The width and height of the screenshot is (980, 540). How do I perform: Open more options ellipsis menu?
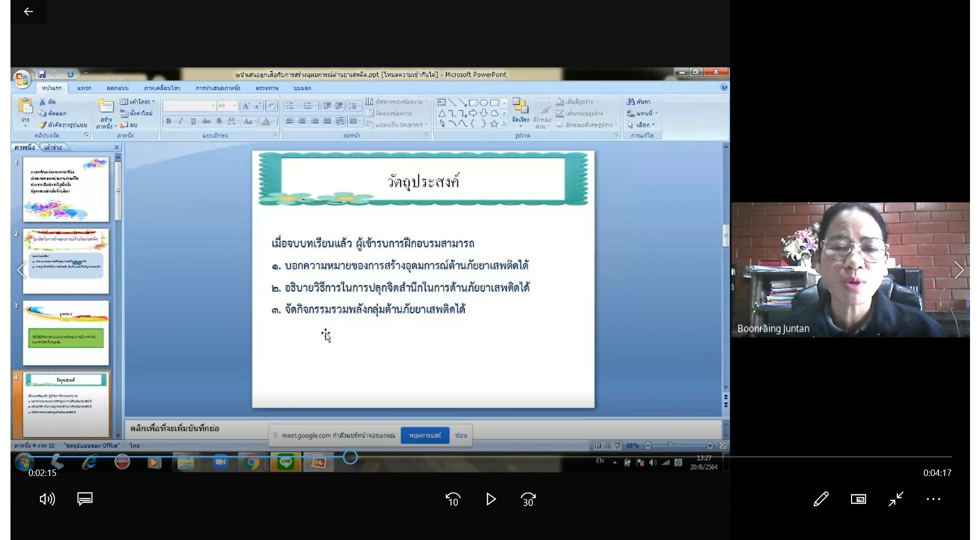coord(933,499)
